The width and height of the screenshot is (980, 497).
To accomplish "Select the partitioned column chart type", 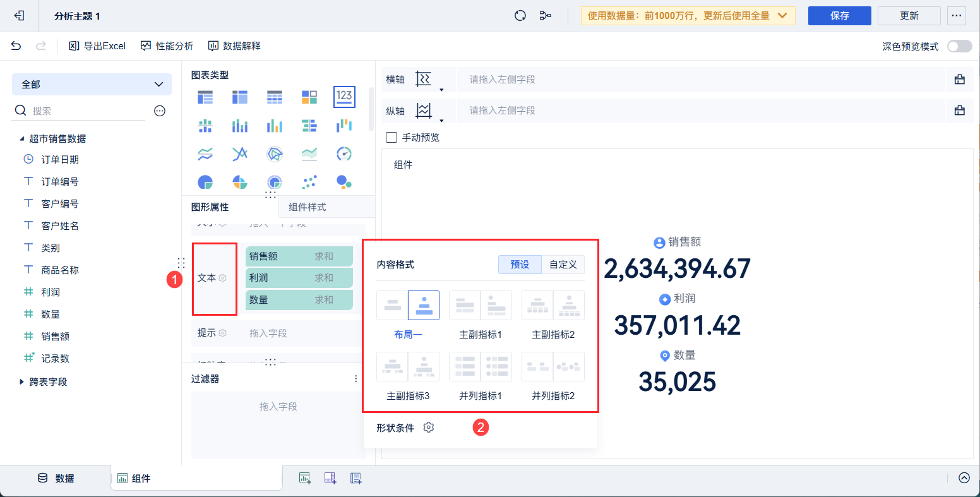I will click(205, 126).
